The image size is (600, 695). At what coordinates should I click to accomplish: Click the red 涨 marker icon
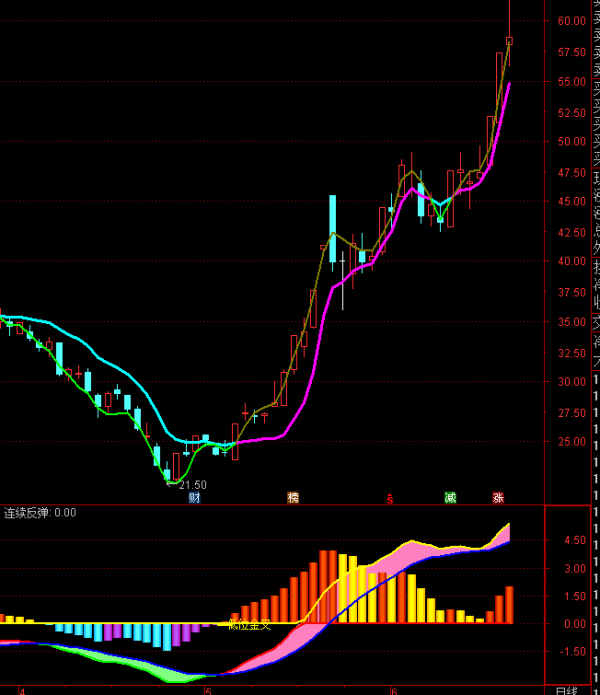tap(498, 497)
